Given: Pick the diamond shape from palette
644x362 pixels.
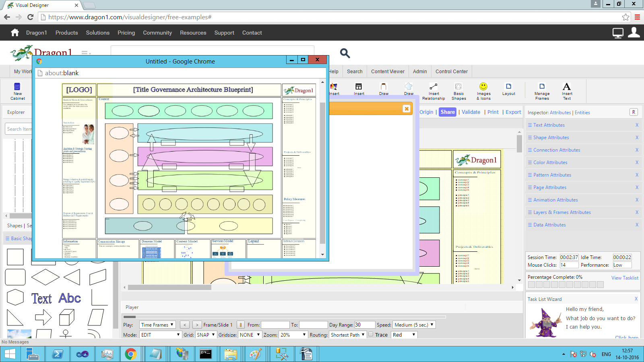Looking at the screenshot, I should tap(45, 277).
